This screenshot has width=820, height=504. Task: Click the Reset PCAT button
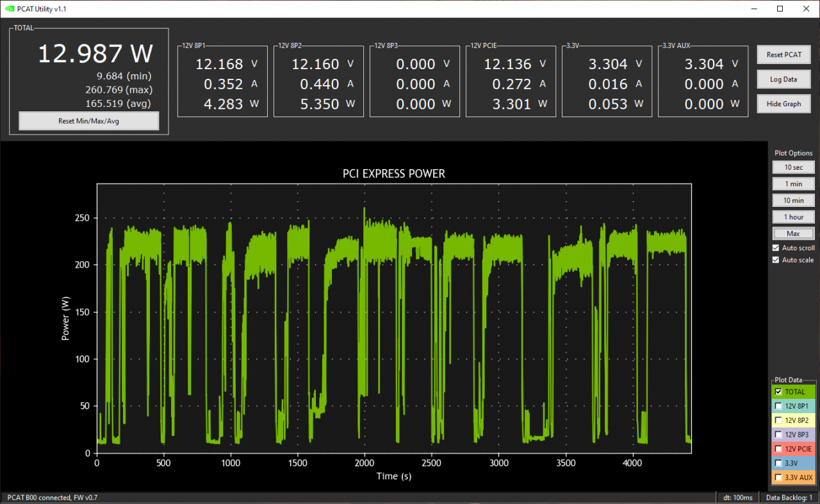783,54
